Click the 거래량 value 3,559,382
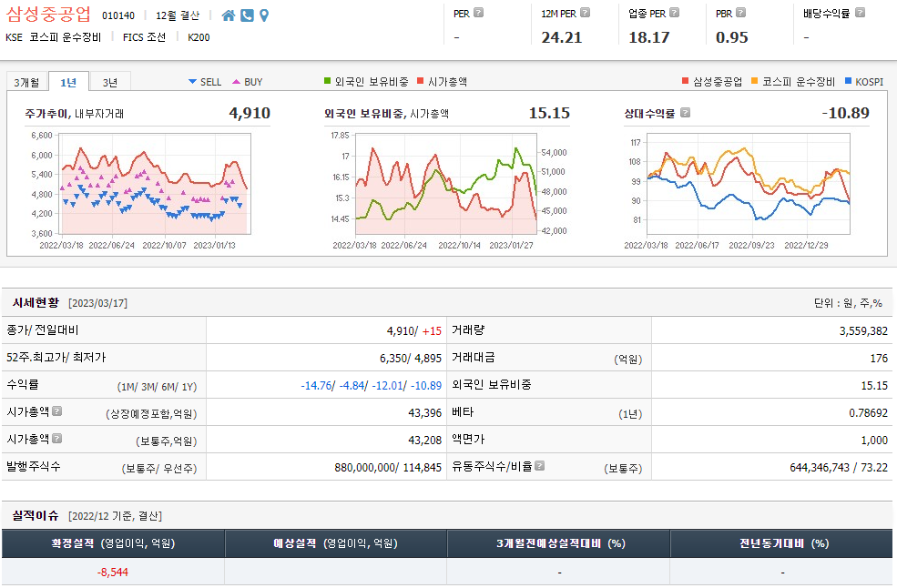Viewport: 897px width, 588px height. [x=864, y=330]
